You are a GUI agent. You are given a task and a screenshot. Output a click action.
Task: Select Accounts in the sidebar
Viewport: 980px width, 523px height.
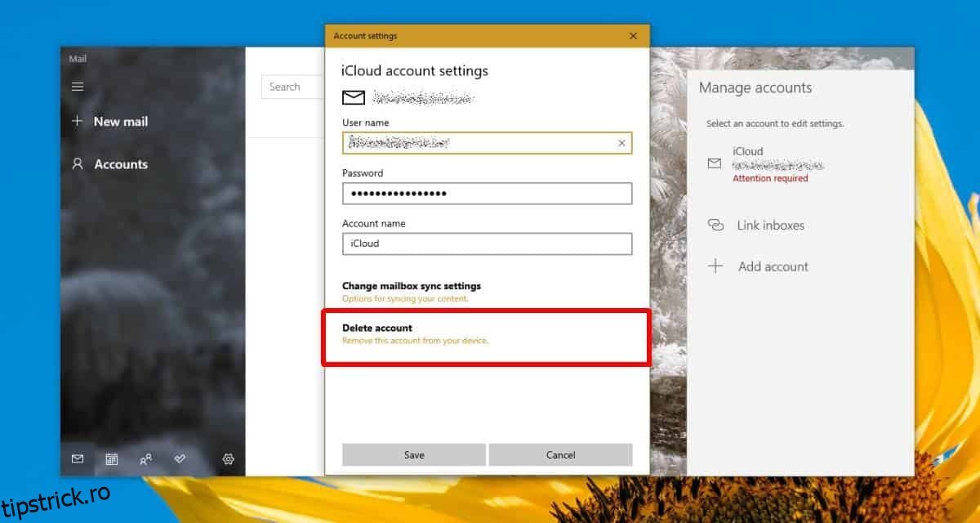pyautogui.click(x=121, y=164)
